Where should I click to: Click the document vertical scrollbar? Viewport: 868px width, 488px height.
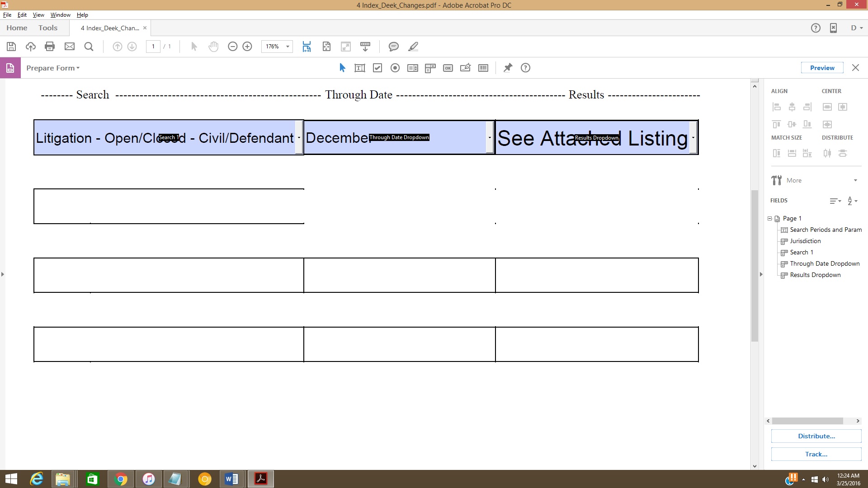[755, 266]
